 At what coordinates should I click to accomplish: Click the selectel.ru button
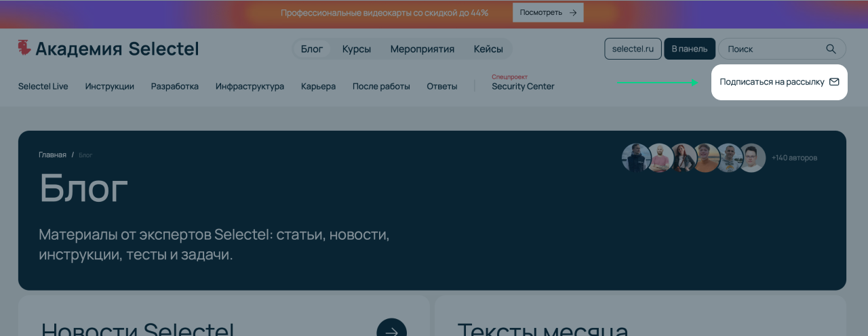pyautogui.click(x=633, y=49)
